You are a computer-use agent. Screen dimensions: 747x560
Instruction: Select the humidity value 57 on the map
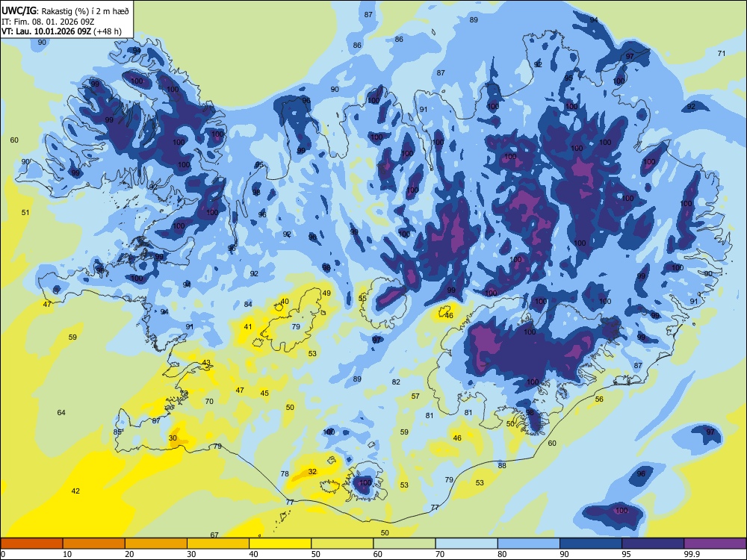[x=415, y=396]
